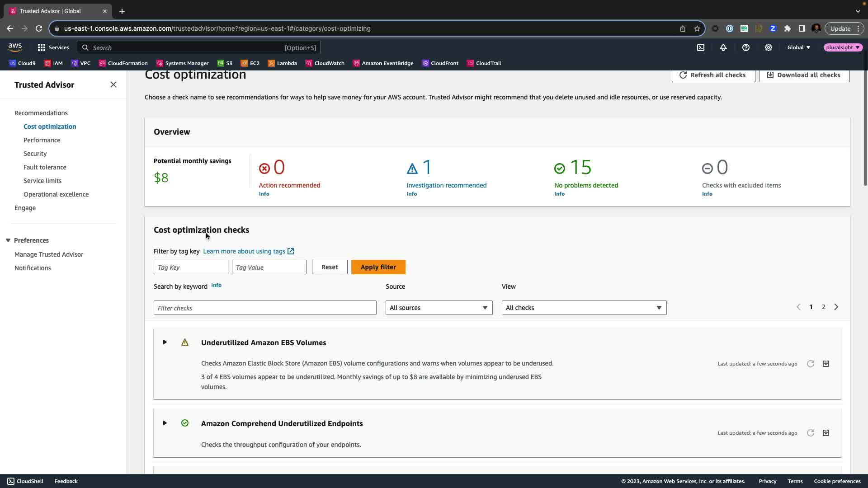Open the settings gear in AWS header

click(x=769, y=47)
